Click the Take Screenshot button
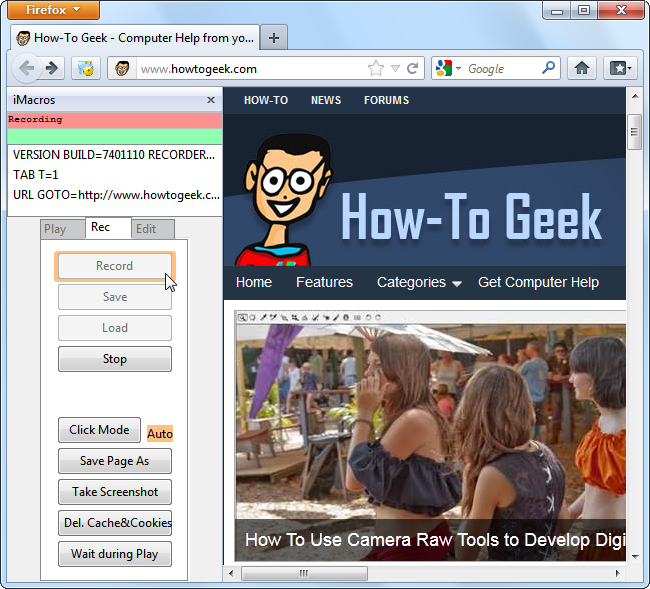650x589 pixels. coord(115,492)
